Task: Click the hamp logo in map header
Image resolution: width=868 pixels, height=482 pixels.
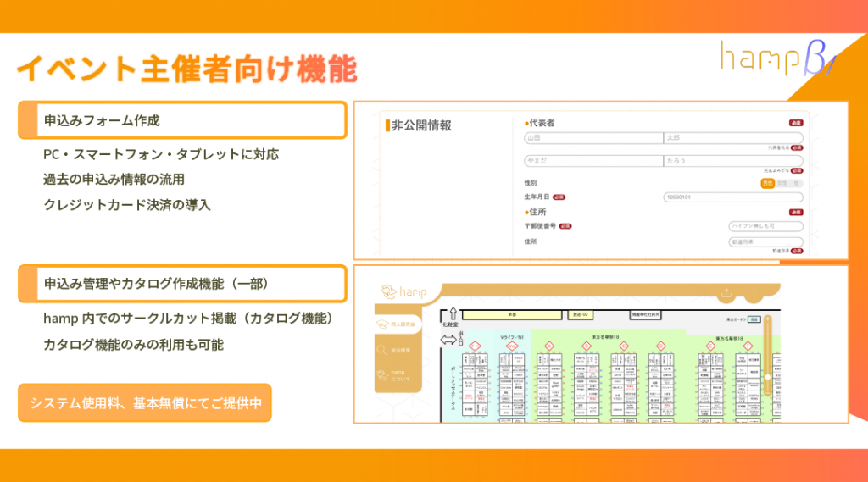Action: coord(400,291)
